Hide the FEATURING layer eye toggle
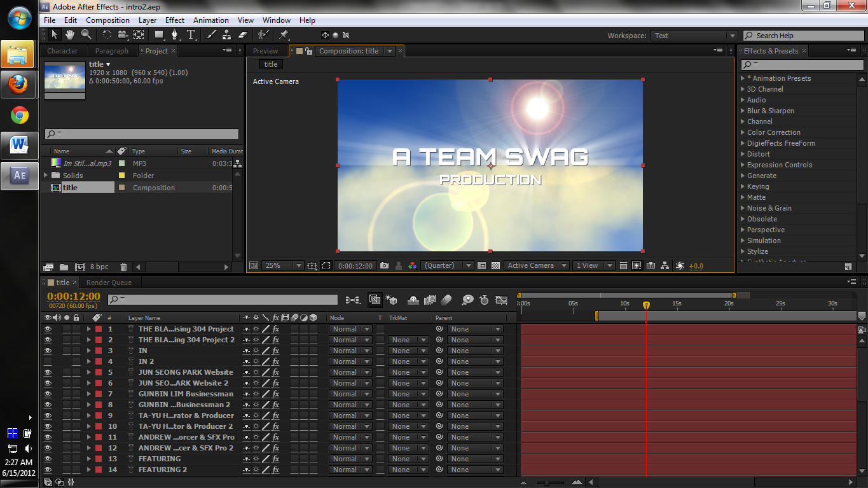The image size is (868, 488). pyautogui.click(x=48, y=459)
